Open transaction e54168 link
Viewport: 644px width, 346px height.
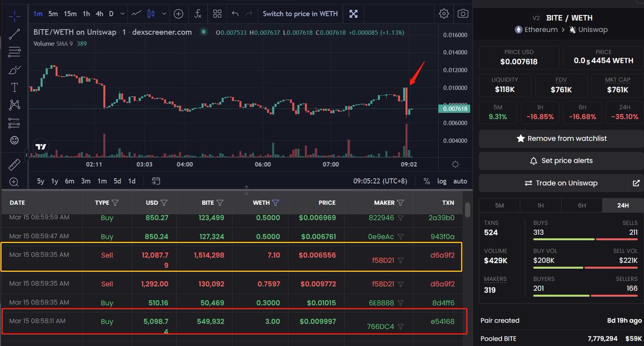tap(443, 321)
